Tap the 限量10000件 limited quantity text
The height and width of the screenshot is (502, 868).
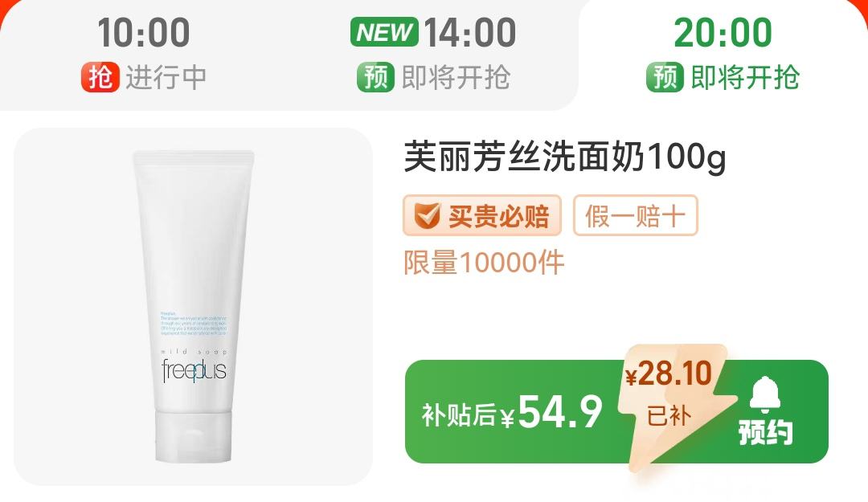pyautogui.click(x=484, y=263)
